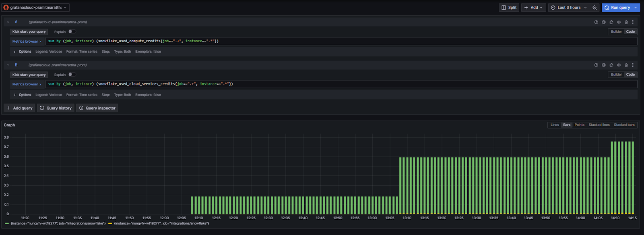Click Kick start your query for A

pyautogui.click(x=29, y=31)
